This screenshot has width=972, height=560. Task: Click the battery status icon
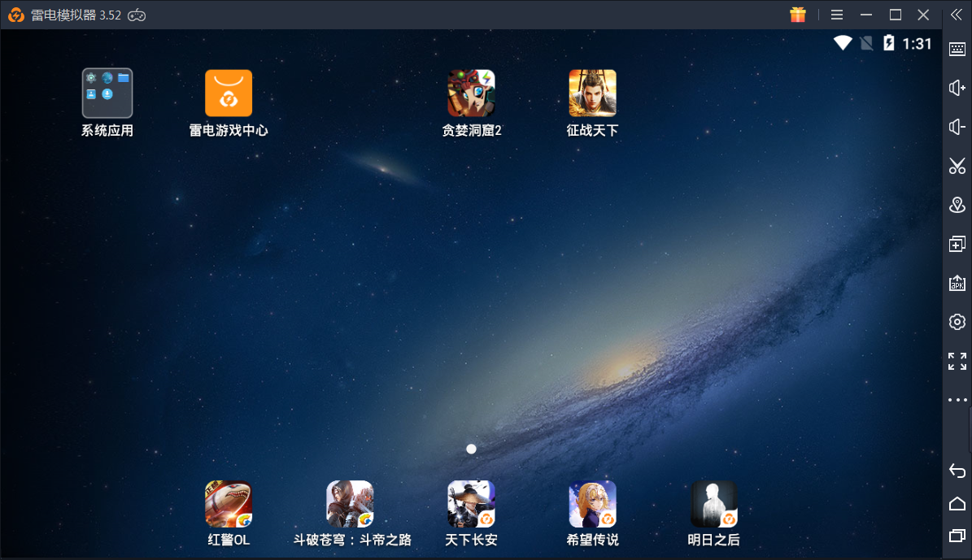point(888,43)
